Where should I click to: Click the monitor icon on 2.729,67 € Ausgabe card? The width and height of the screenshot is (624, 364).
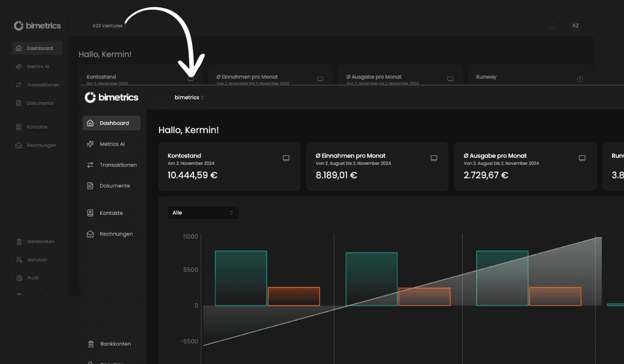[x=582, y=158]
